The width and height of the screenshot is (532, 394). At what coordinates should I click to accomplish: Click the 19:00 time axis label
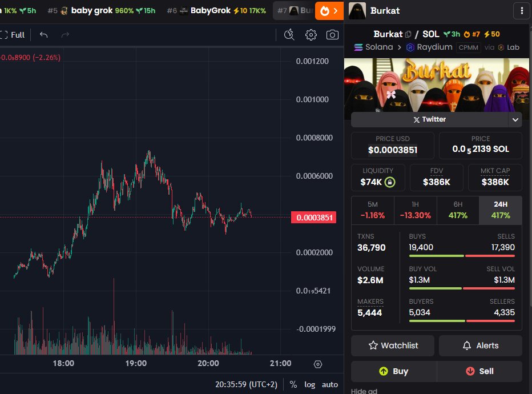[136, 364]
